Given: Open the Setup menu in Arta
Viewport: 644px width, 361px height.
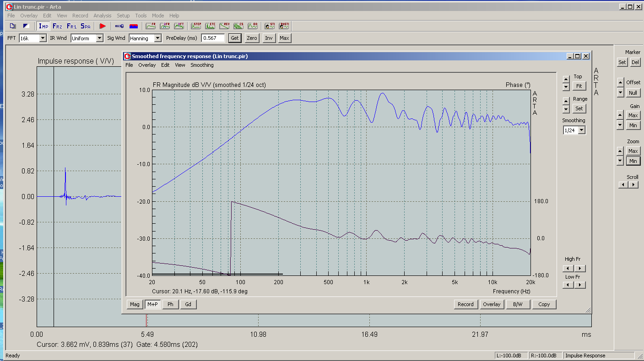Looking at the screenshot, I should 123,16.
